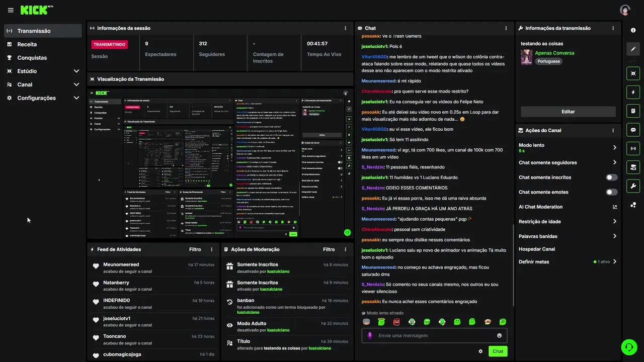Image resolution: width=644 pixels, height=362 pixels.
Task: Click the stream preview thumbnail
Action: pos(220,163)
